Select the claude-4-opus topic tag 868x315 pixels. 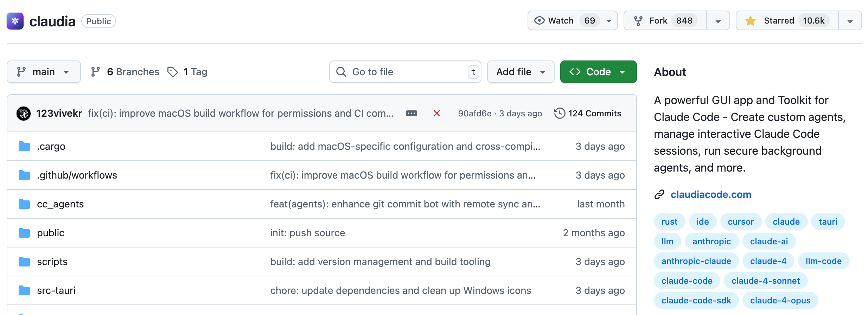pyautogui.click(x=780, y=300)
